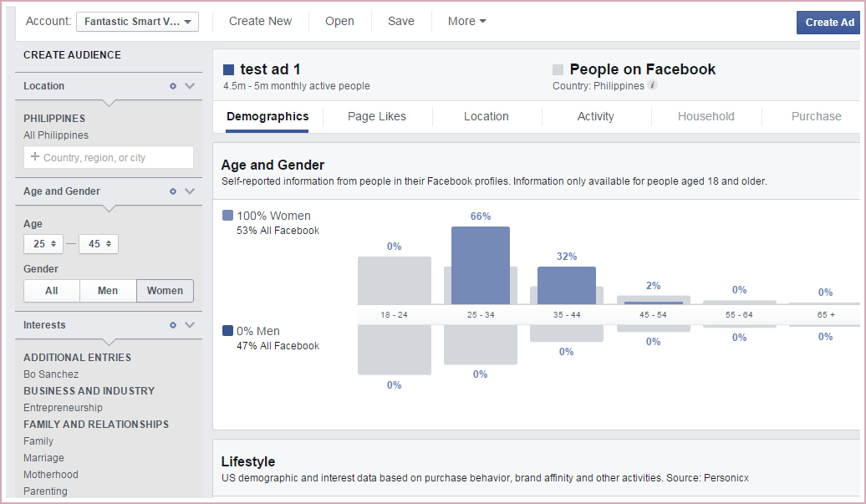The width and height of the screenshot is (866, 504).
Task: Open the Activity tab
Action: tap(595, 117)
